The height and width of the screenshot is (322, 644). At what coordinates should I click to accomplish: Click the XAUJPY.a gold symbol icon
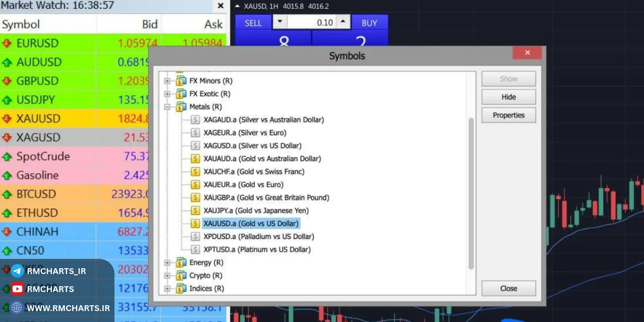coord(195,211)
